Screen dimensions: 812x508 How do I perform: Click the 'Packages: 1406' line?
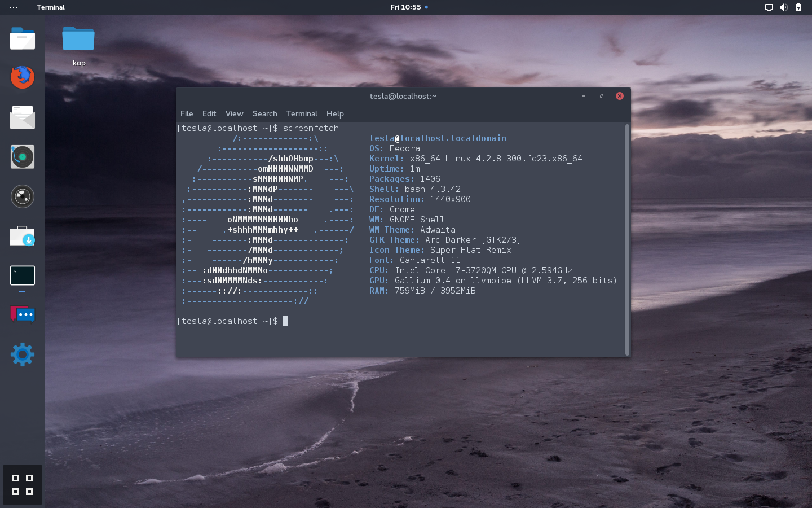click(x=405, y=179)
